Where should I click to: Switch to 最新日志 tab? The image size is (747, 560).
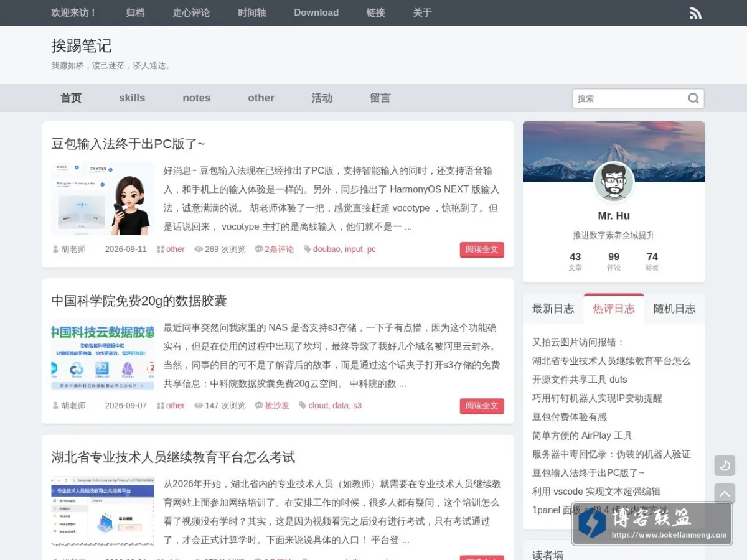click(x=553, y=309)
